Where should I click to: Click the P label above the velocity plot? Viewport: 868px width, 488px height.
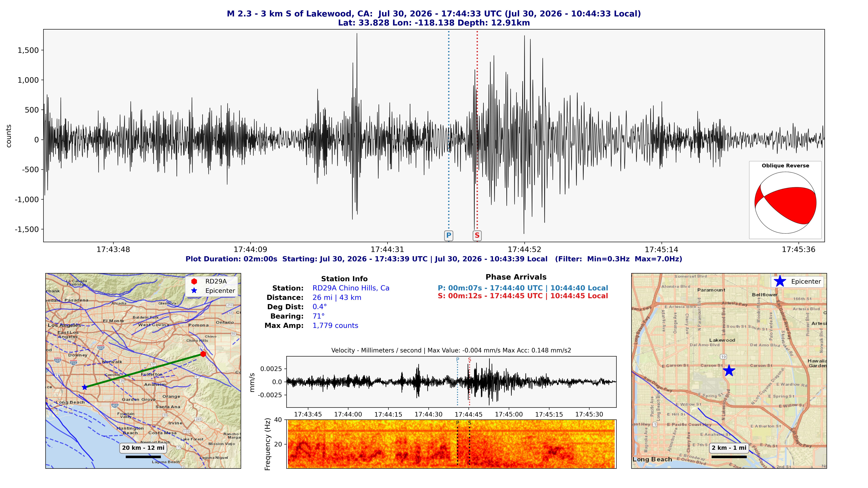click(x=458, y=360)
